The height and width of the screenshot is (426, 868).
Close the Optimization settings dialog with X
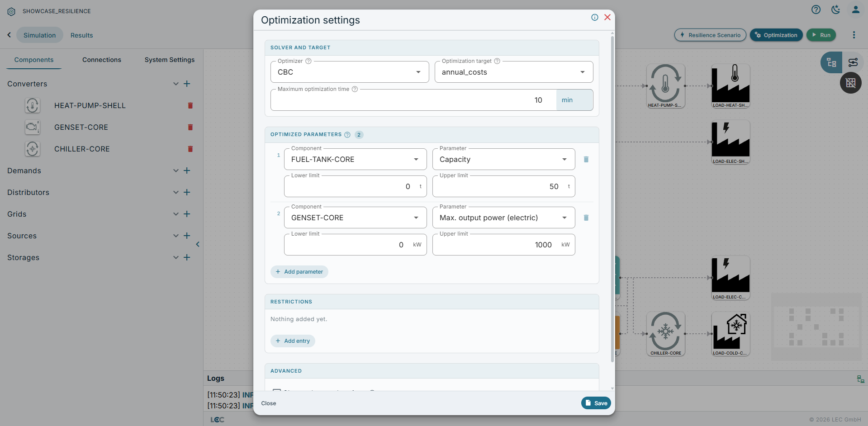tap(607, 17)
